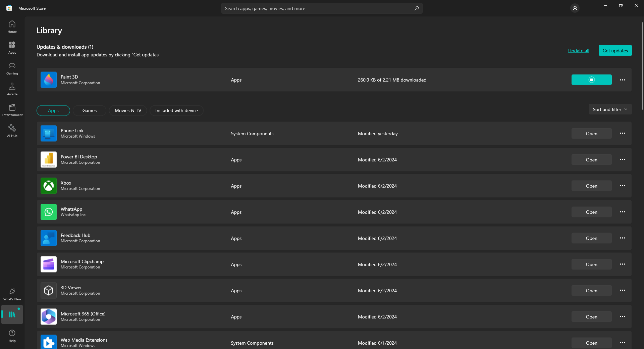Open more options for Feedback Hub

623,238
